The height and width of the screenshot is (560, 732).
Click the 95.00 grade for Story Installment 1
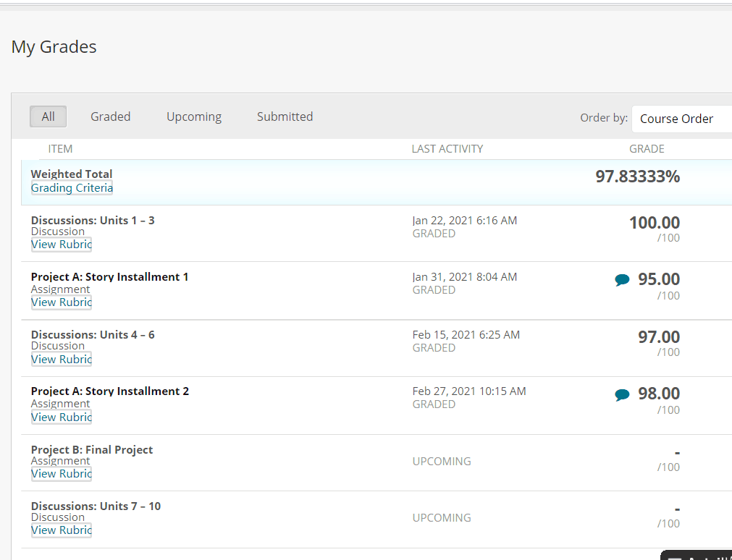pyautogui.click(x=658, y=279)
